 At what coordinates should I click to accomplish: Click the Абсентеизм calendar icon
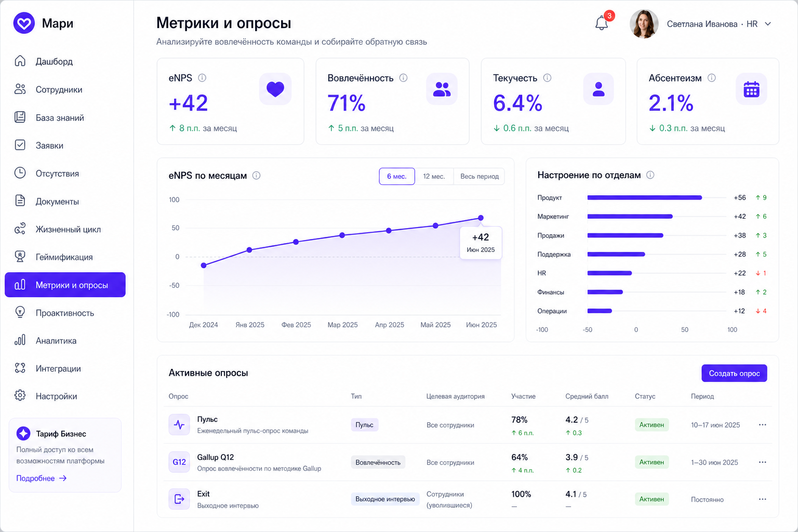click(751, 89)
